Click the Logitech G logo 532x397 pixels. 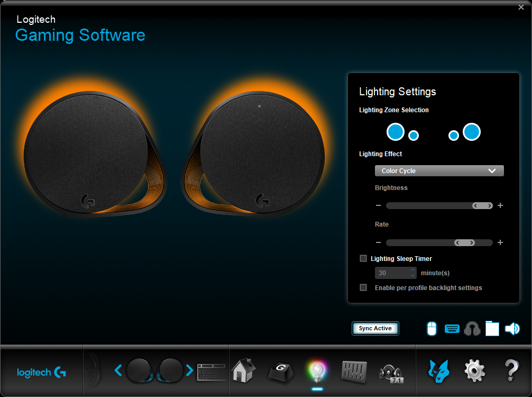pyautogui.click(x=41, y=373)
